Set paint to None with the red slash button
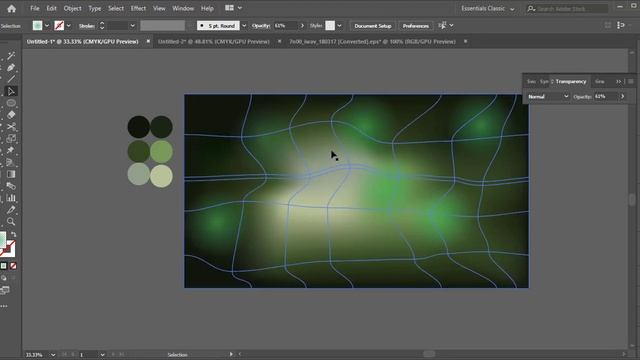640x360 pixels. pos(13,266)
